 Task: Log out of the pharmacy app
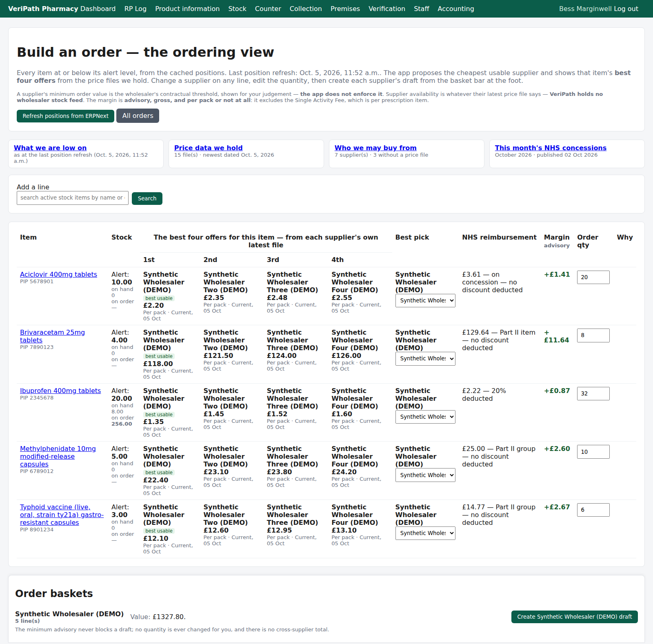pos(626,9)
